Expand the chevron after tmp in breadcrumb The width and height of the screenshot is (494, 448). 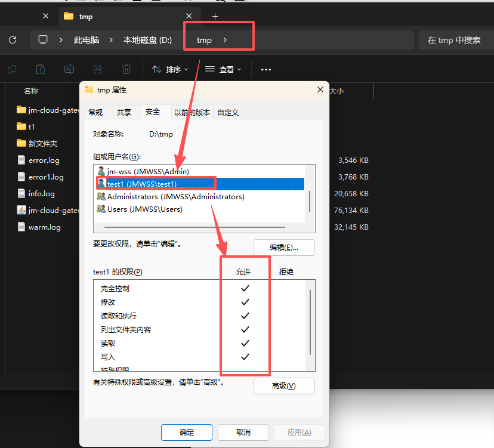click(x=225, y=40)
